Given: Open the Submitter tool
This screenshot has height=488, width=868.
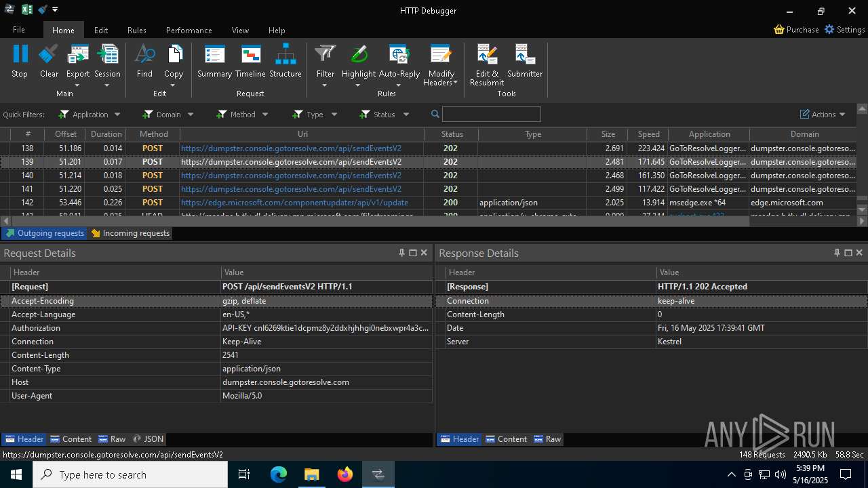Looking at the screenshot, I should pyautogui.click(x=525, y=54).
